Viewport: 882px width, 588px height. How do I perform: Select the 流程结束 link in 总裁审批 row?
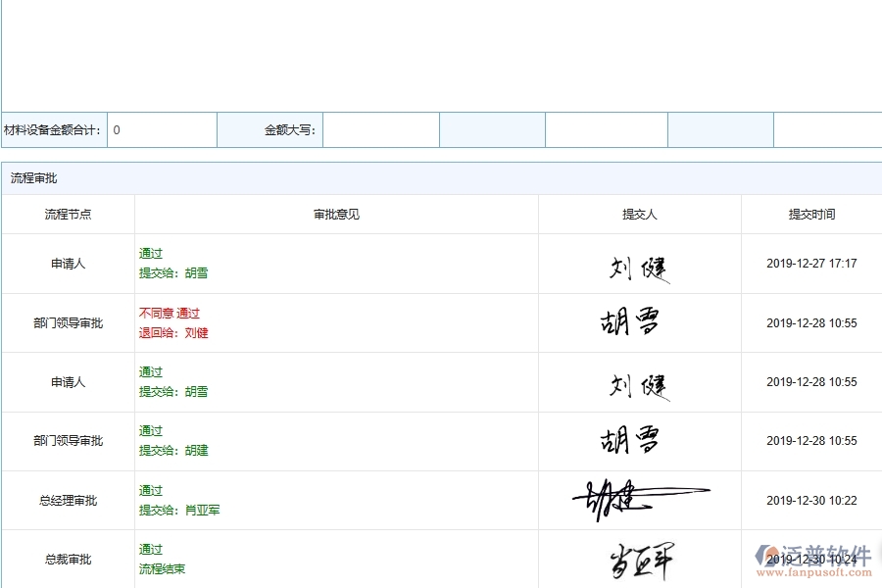pos(161,568)
